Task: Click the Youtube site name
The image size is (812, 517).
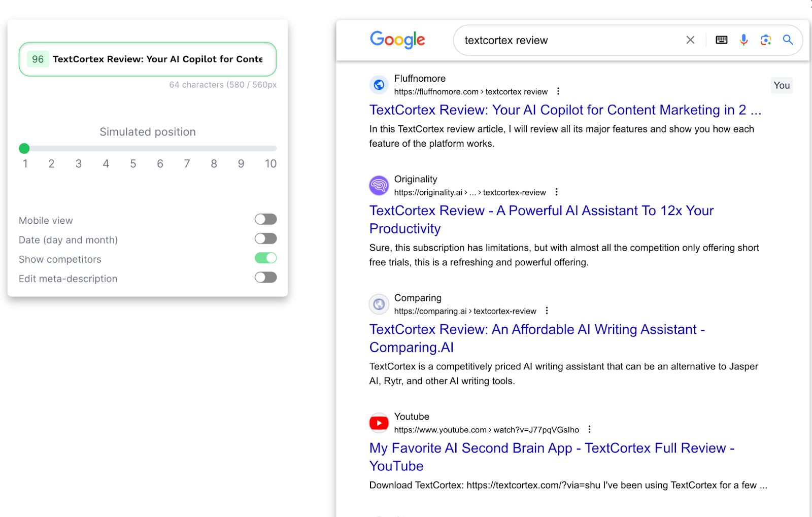Action: [412, 417]
